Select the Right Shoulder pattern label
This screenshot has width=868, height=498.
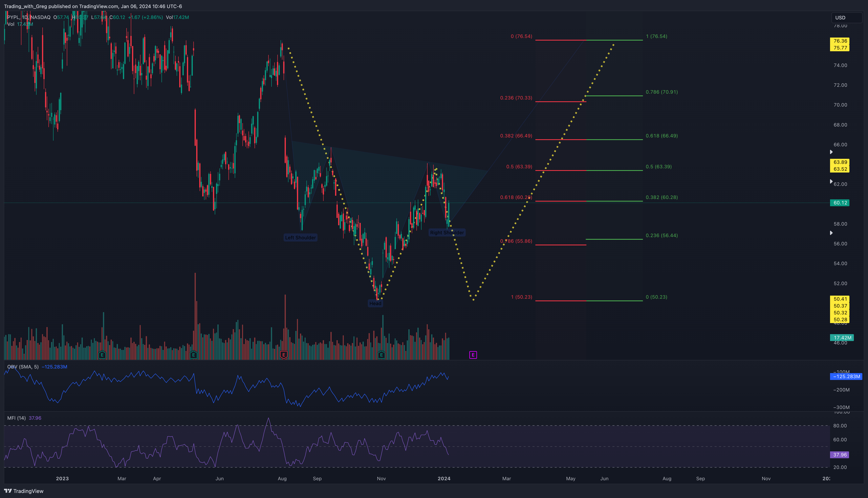[x=447, y=233]
